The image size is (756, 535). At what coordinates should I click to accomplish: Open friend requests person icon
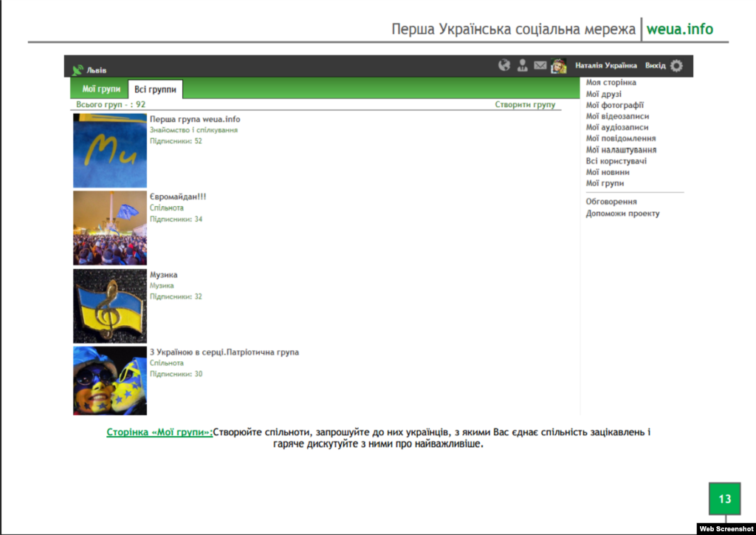pos(523,66)
